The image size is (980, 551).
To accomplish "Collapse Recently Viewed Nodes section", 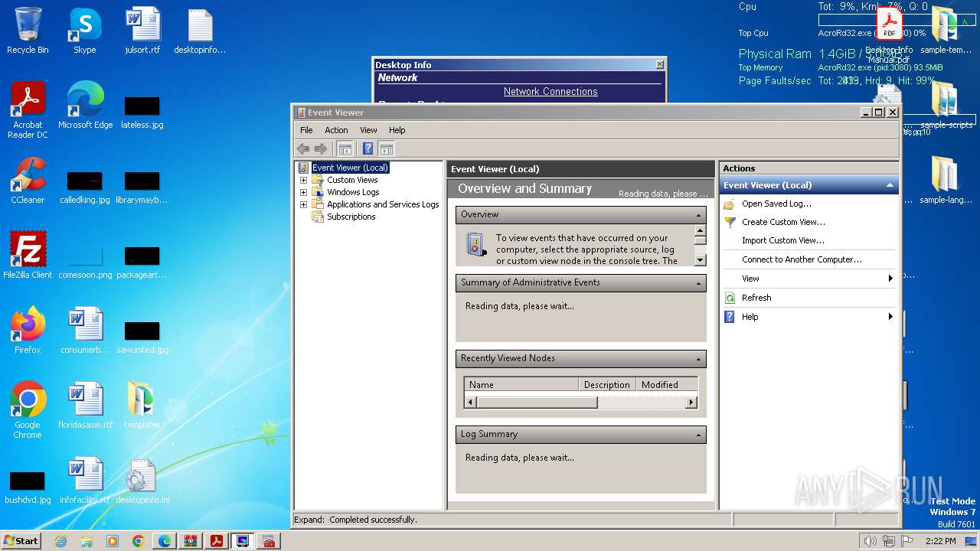I will [698, 359].
